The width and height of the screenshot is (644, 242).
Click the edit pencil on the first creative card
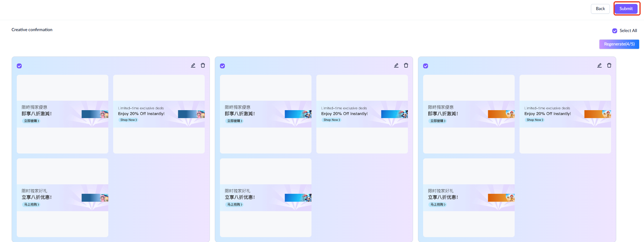[193, 66]
